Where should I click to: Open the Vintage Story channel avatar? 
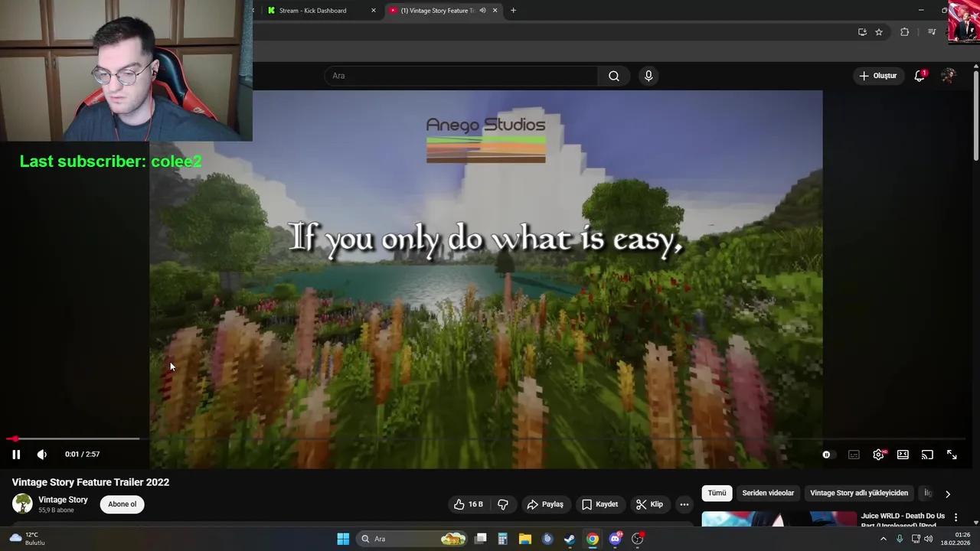click(x=22, y=504)
